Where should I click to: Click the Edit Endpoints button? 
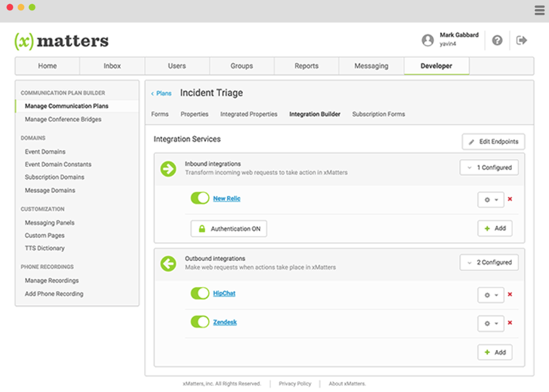(x=493, y=142)
